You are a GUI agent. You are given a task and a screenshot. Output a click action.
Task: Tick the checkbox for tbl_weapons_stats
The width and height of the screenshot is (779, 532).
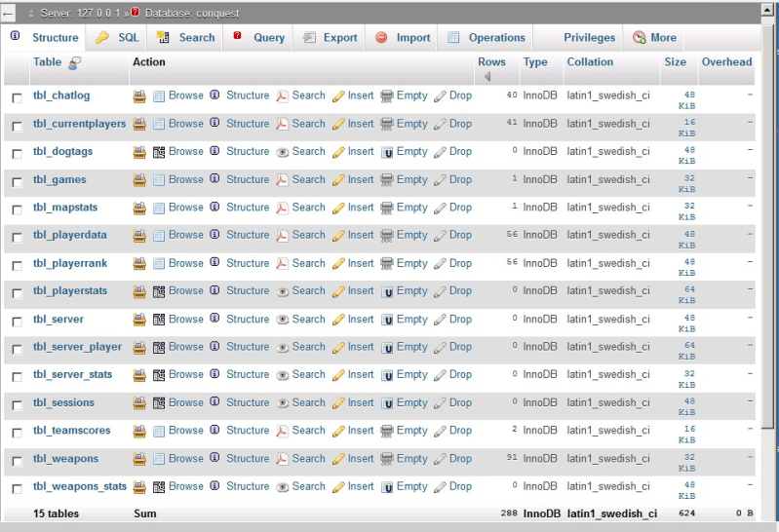17,489
